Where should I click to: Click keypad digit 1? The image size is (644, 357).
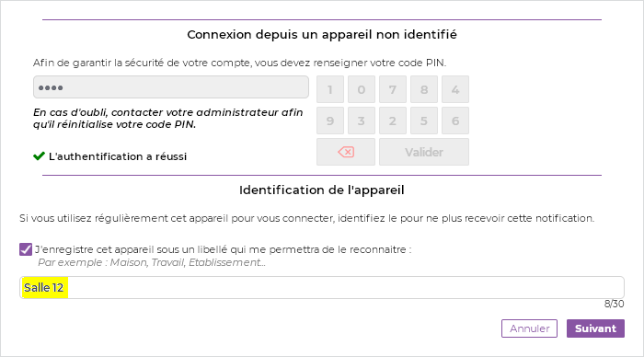tap(330, 89)
